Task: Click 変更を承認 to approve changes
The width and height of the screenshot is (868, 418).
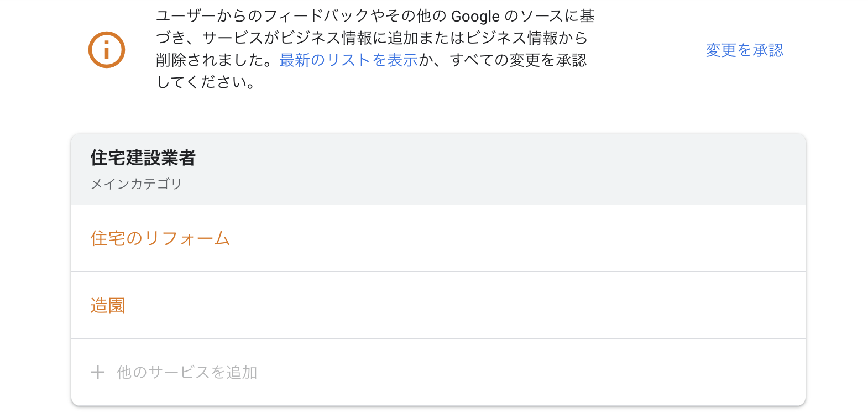Action: [x=744, y=50]
